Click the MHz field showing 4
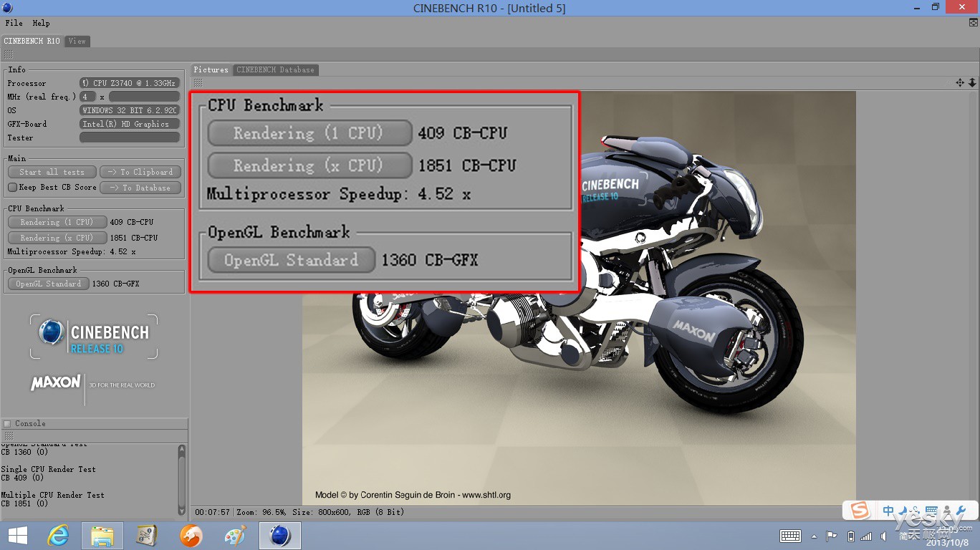The height and width of the screenshot is (550, 980). [x=87, y=97]
